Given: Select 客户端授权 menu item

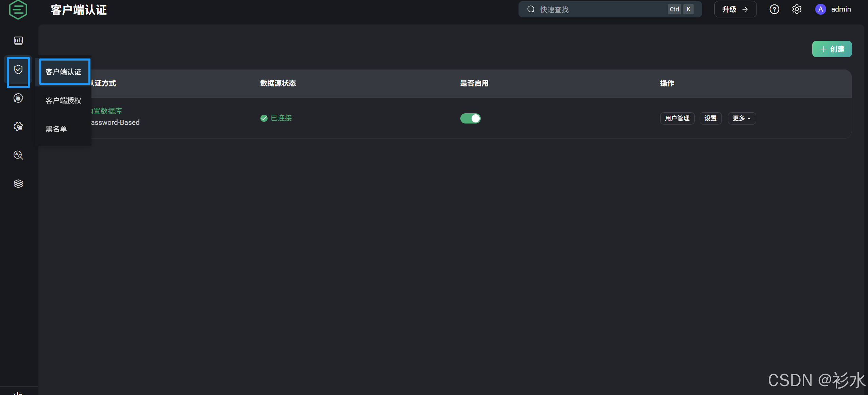Looking at the screenshot, I should click(x=64, y=100).
